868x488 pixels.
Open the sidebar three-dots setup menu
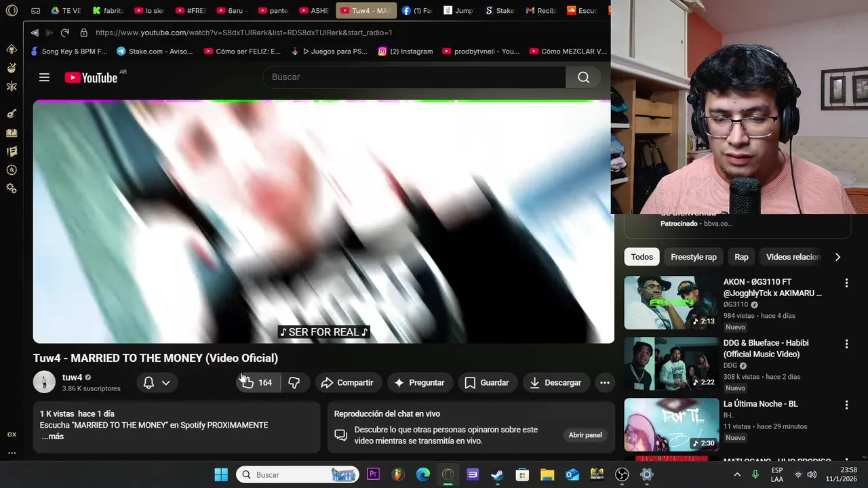coord(12,453)
